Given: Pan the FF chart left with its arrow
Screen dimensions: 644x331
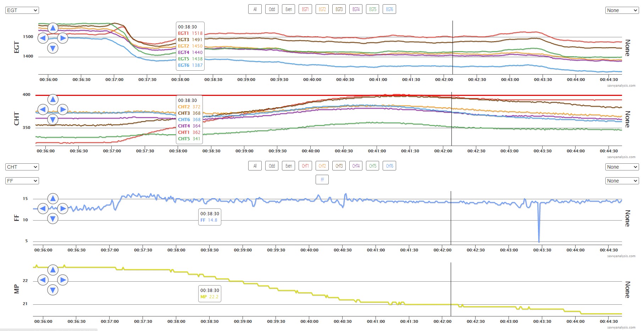Looking at the screenshot, I should (x=43, y=208).
